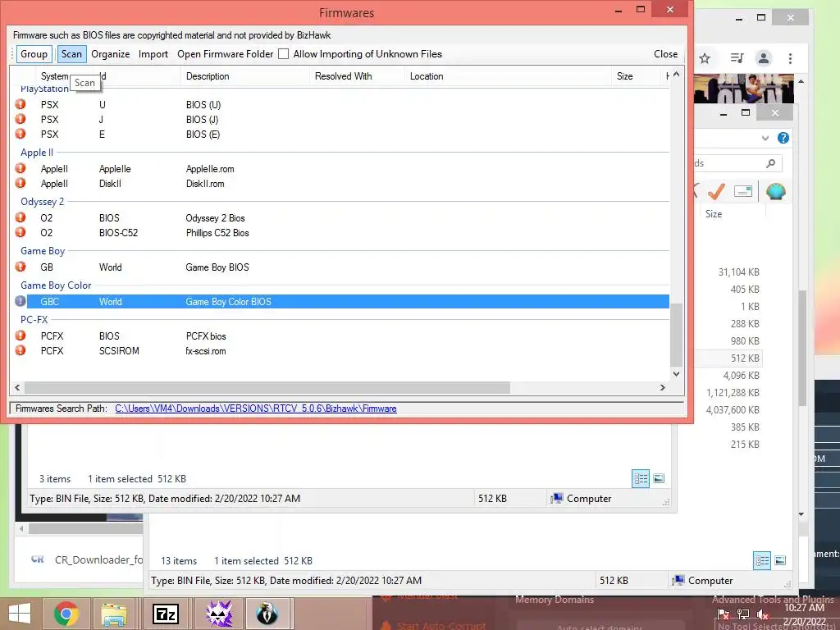Switch to details view in the 3 items window
This screenshot has height=630, width=840.
click(641, 478)
